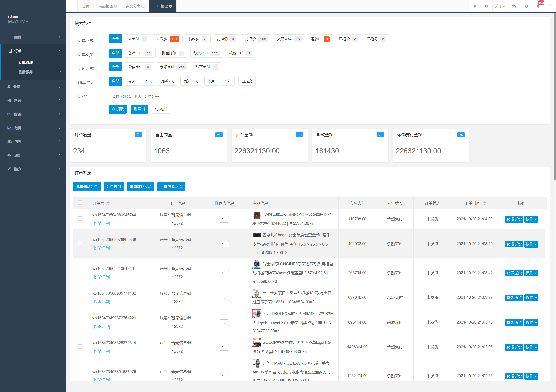
Task: Open the notification bell with 104 badge
Action: point(538,6)
